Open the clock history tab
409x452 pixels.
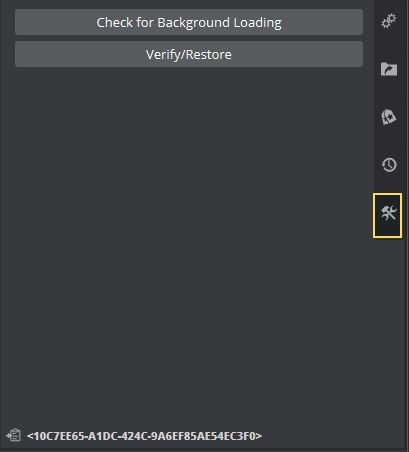389,165
